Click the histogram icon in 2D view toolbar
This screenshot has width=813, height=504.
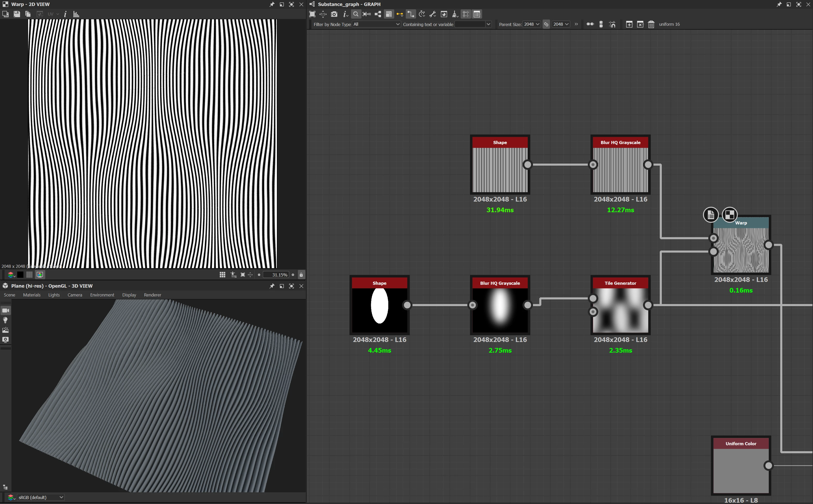76,14
